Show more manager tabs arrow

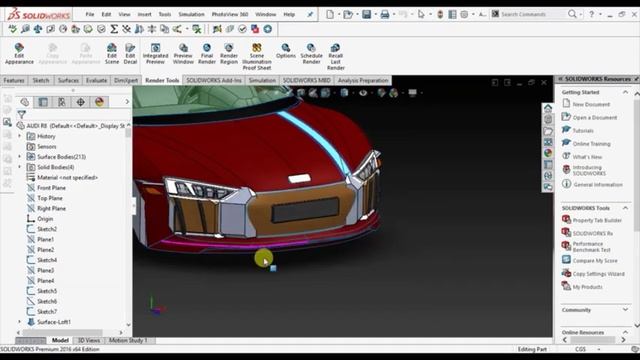pyautogui.click(x=127, y=102)
